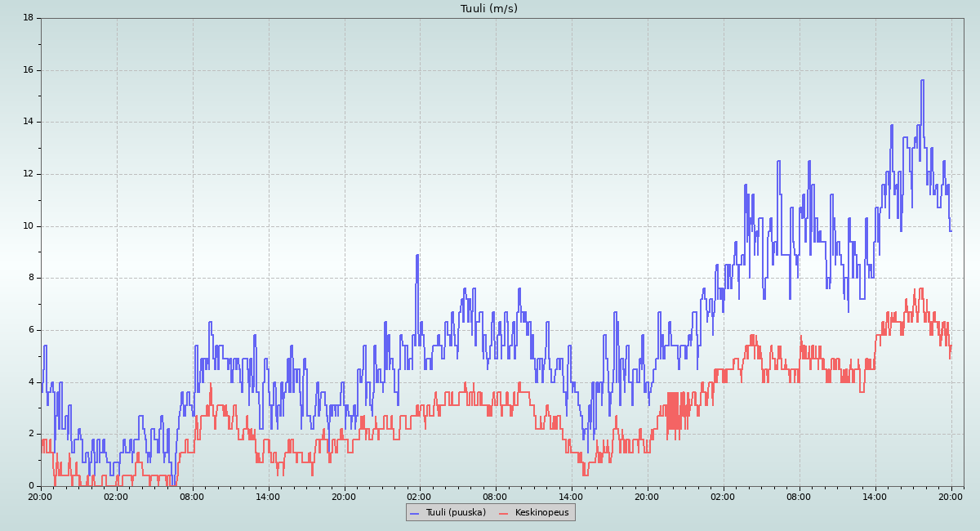The height and width of the screenshot is (531, 980).
Task: Click the rightmost 14:00 x-axis time label
Action: pyautogui.click(x=875, y=496)
